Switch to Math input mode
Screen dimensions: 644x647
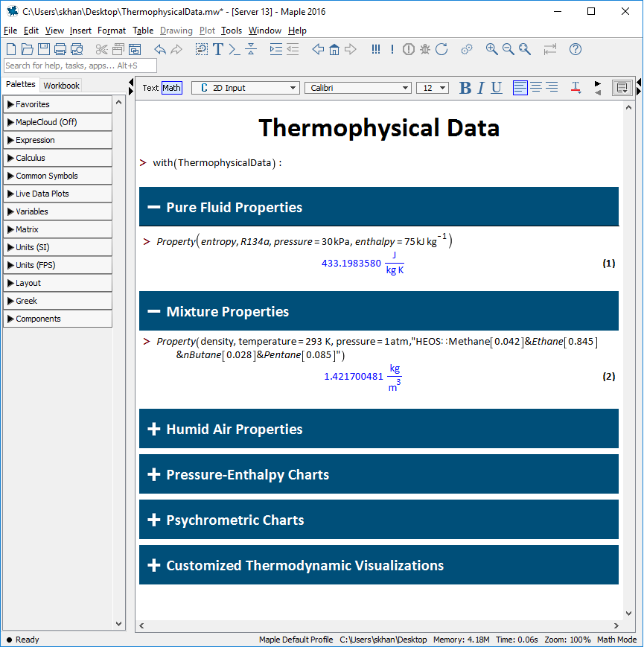[x=172, y=88]
